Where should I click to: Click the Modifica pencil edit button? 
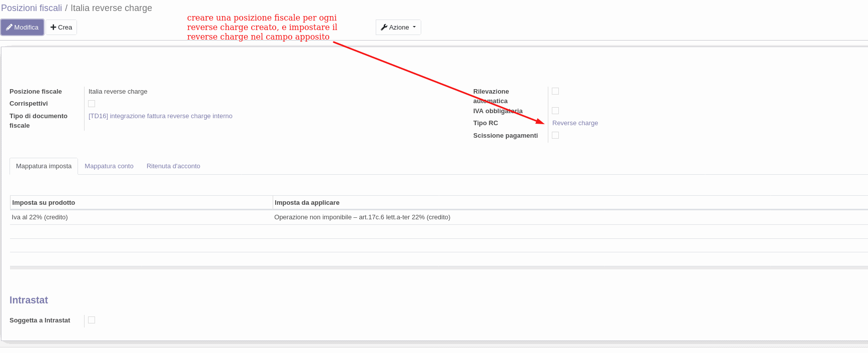(x=23, y=28)
